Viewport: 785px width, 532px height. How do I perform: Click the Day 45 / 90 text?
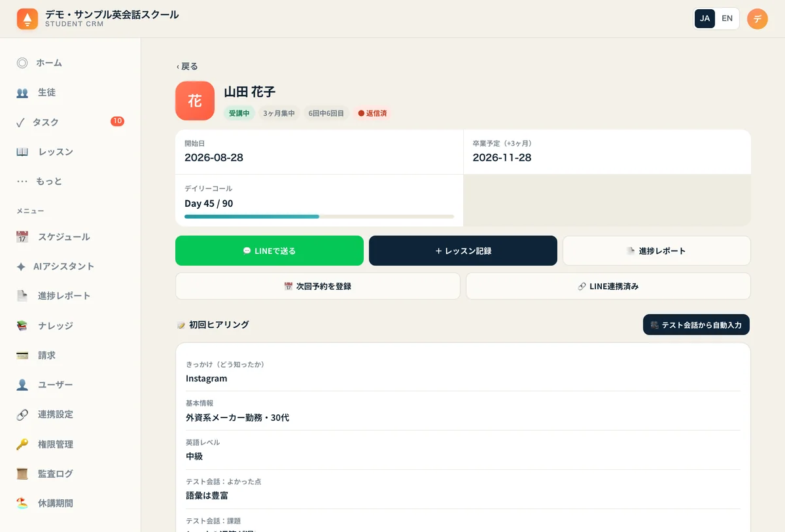(209, 204)
